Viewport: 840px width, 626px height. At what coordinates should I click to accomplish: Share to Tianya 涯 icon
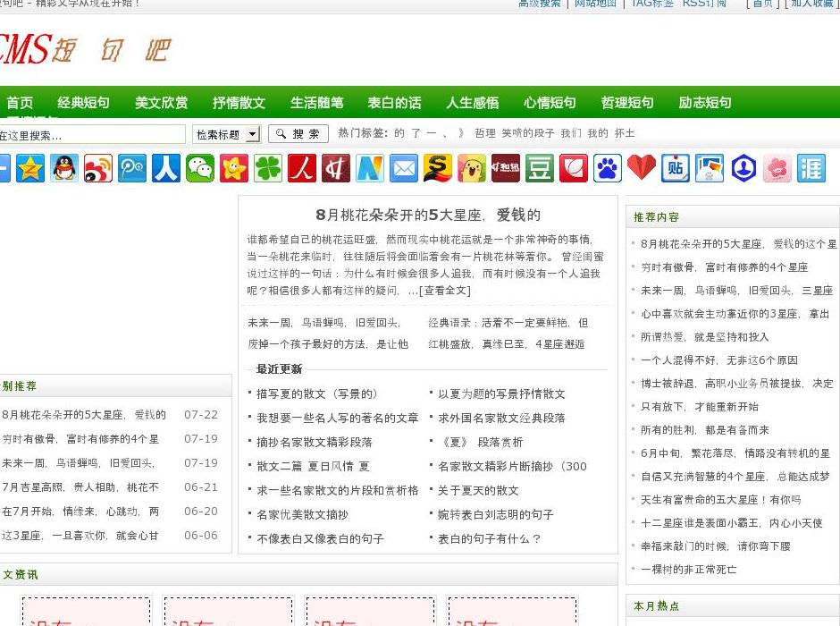point(811,168)
